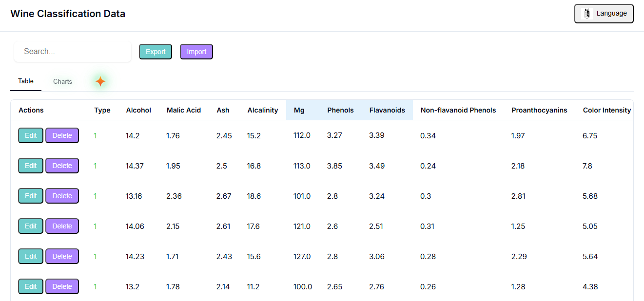Click the Import button
644x301 pixels.
click(196, 52)
